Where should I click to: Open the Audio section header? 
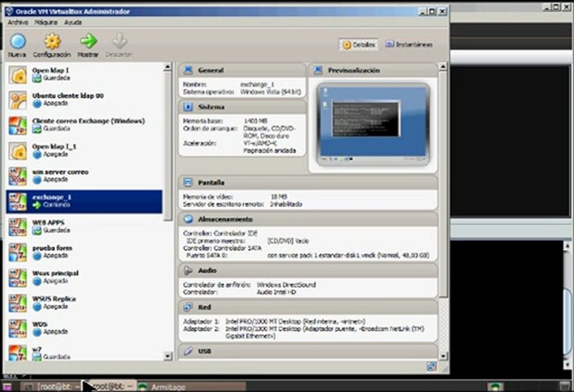(308, 270)
